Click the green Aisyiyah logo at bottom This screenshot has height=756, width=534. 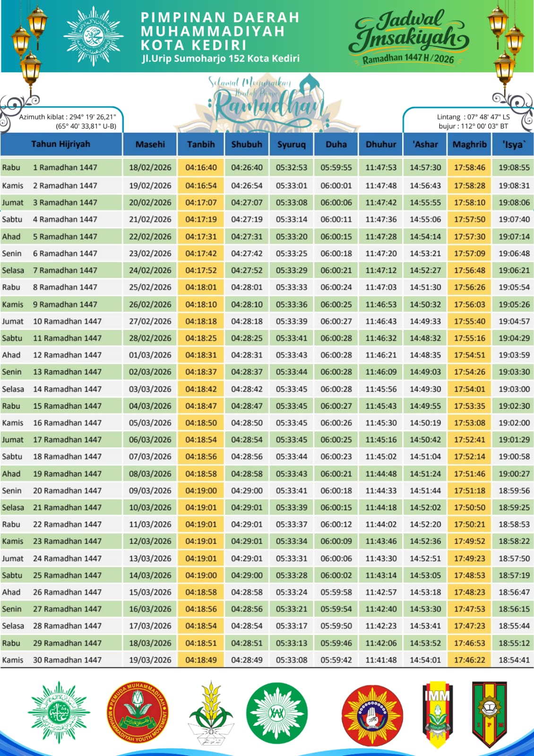(x=59, y=712)
